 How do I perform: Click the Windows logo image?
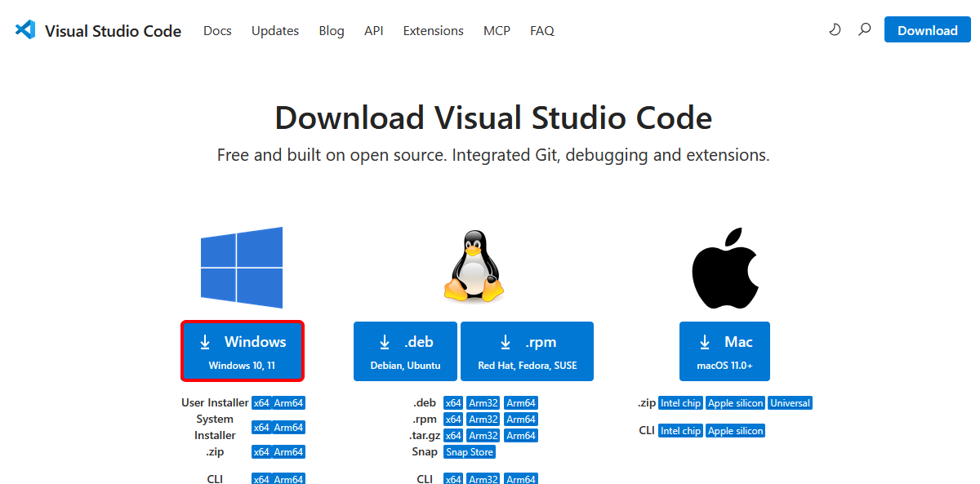point(242,268)
